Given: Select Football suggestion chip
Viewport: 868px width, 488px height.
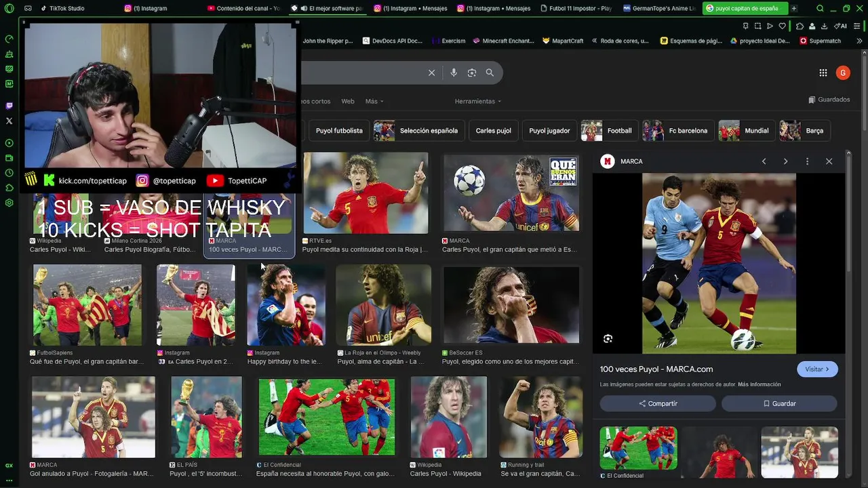Looking at the screenshot, I should point(610,131).
